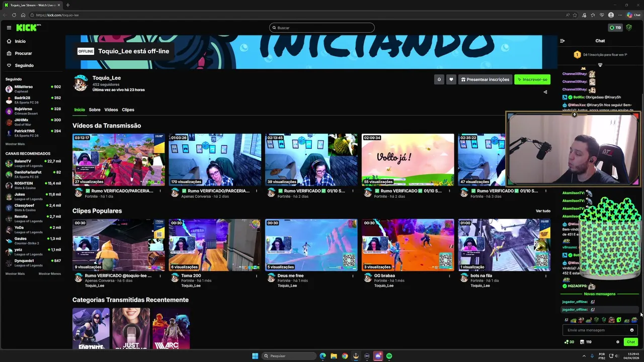Open options for the 02:08:34 video
Screen dimensions: 644x362
tap(449, 191)
